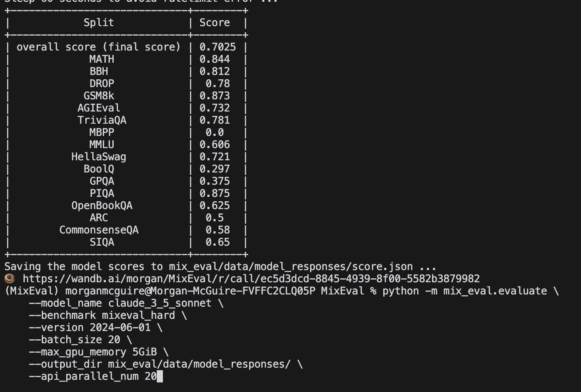
Task: Click the OpenBookQA split name
Action: 102,206
